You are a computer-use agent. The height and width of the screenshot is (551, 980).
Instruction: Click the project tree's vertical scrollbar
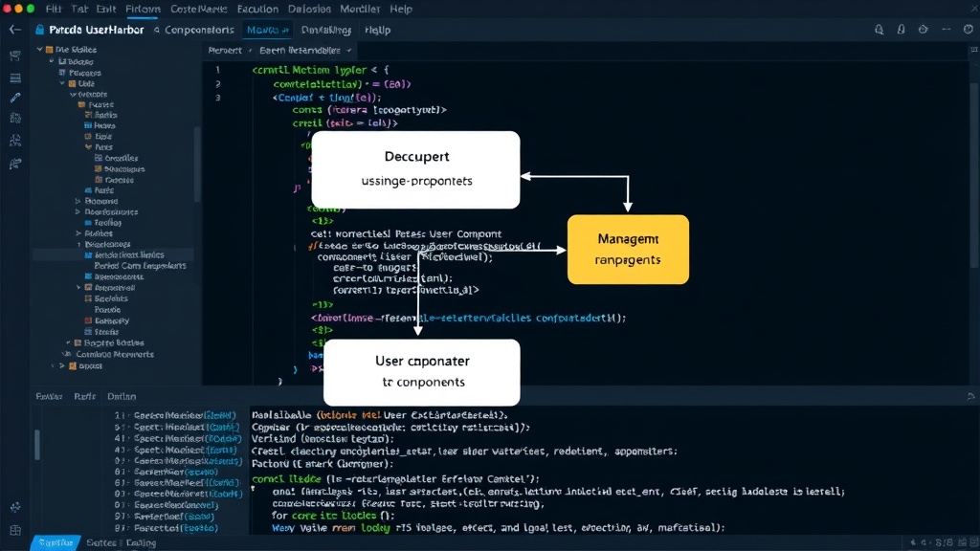(197, 164)
